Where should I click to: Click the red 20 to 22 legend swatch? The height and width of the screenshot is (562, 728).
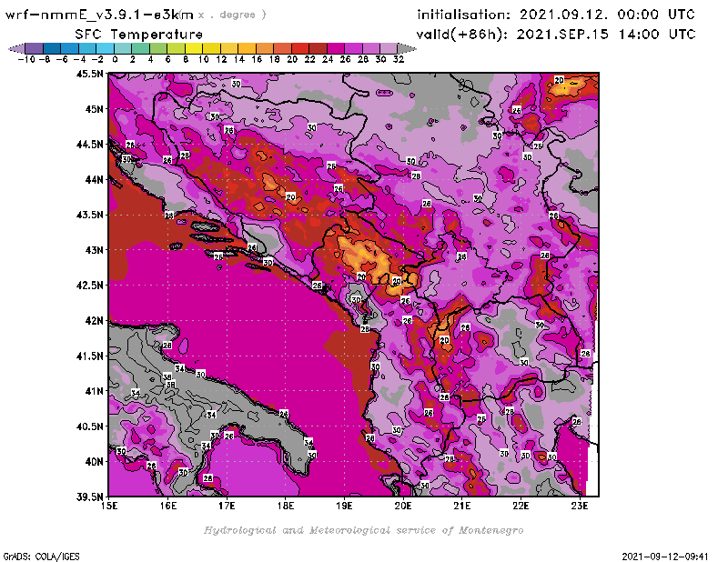[300, 48]
